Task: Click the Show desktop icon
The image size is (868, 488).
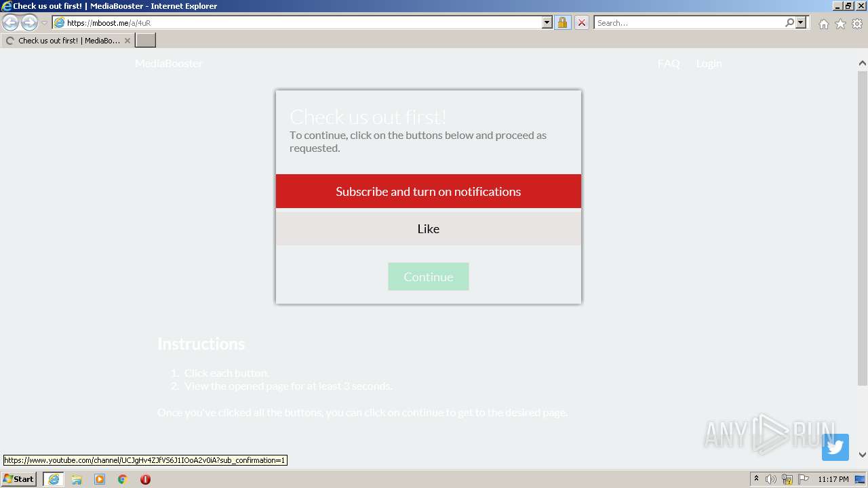Action: tap(861, 479)
